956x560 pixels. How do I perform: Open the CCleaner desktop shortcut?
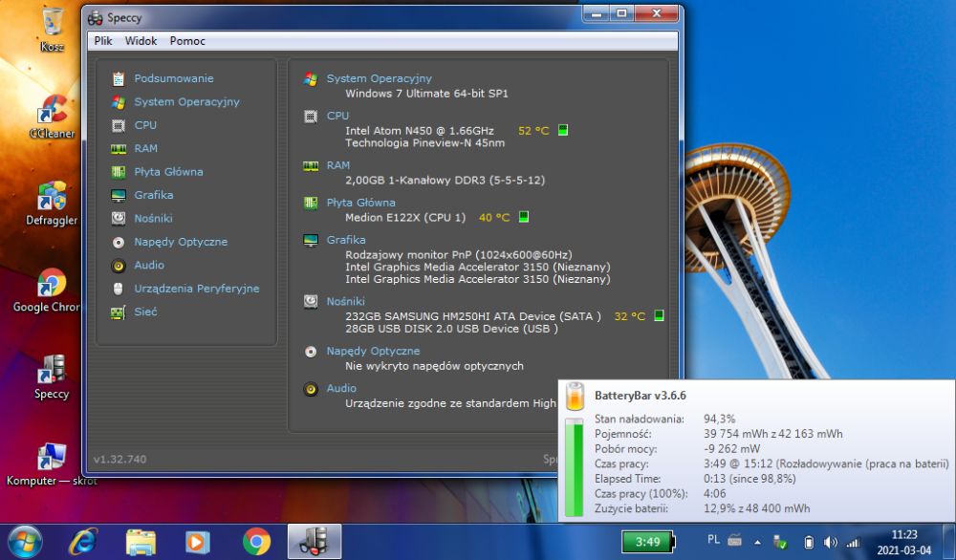click(53, 117)
